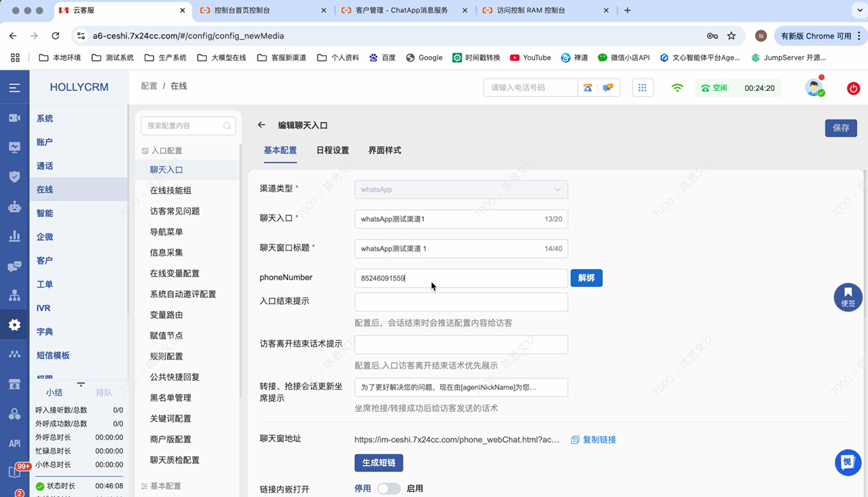Screen dimensions: 868x497
Task: Open the 便签 sticky note floating button
Action: click(x=848, y=297)
